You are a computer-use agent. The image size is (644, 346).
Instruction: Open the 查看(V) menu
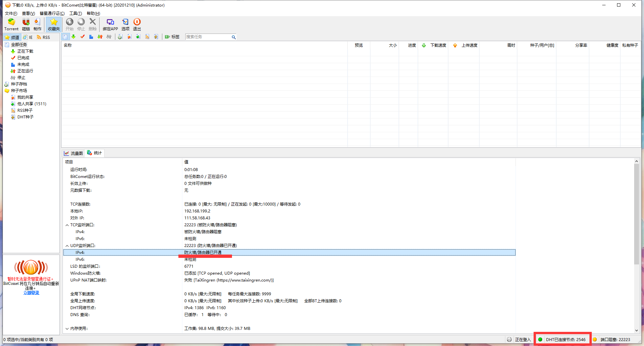click(x=28, y=13)
